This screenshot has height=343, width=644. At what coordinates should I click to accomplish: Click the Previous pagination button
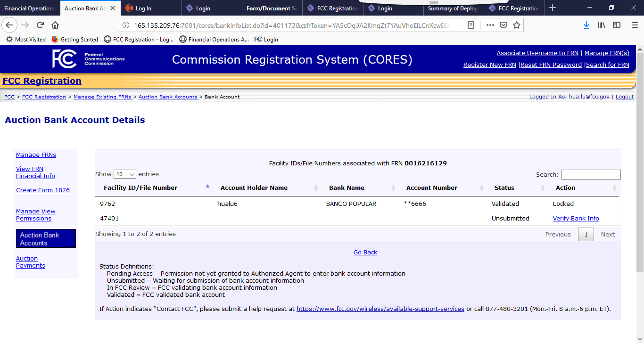558,234
